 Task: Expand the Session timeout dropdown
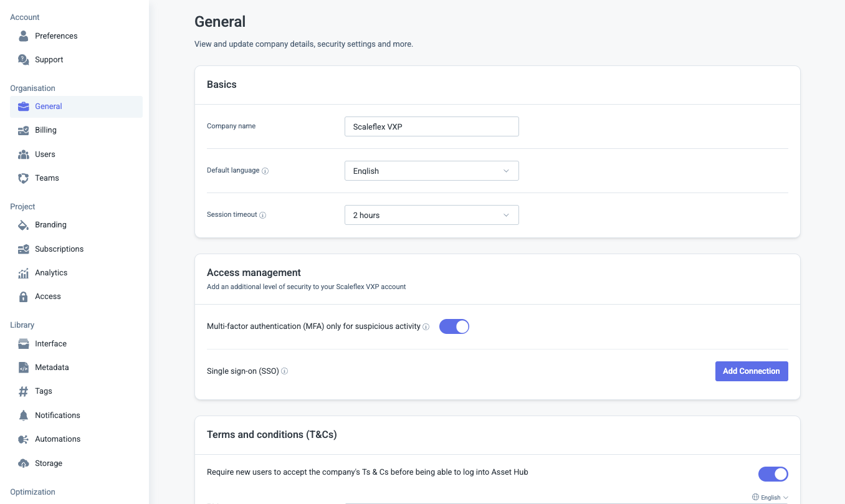[431, 215]
